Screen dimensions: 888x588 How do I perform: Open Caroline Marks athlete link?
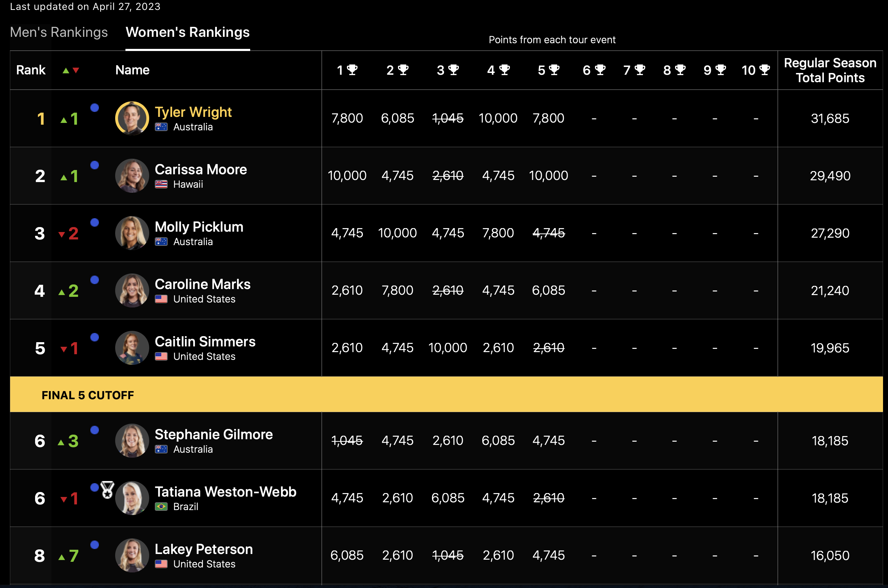[x=203, y=284]
